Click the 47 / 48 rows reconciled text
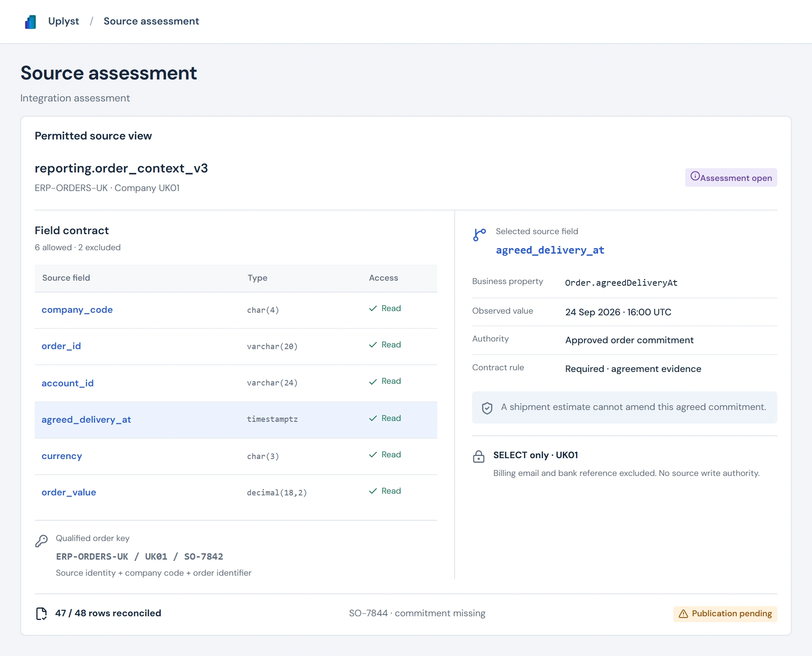Image resolution: width=812 pixels, height=656 pixels. (x=108, y=613)
